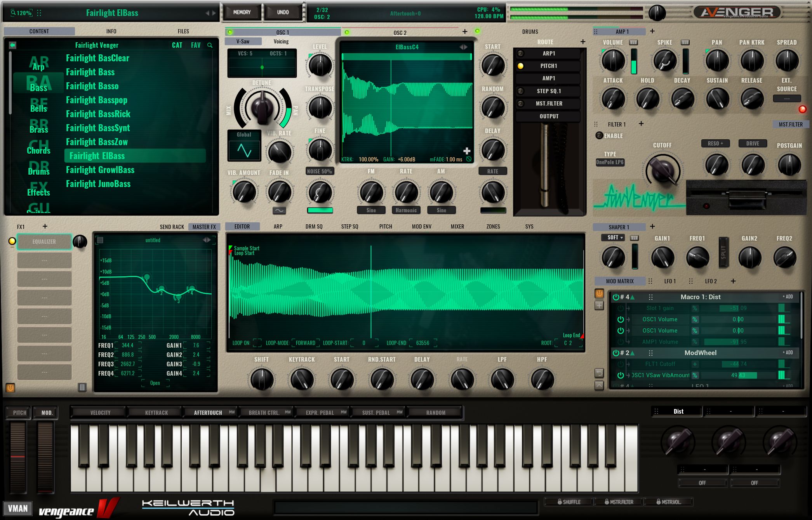Click the DRIVE button
Image resolution: width=812 pixels, height=520 pixels.
coord(753,144)
